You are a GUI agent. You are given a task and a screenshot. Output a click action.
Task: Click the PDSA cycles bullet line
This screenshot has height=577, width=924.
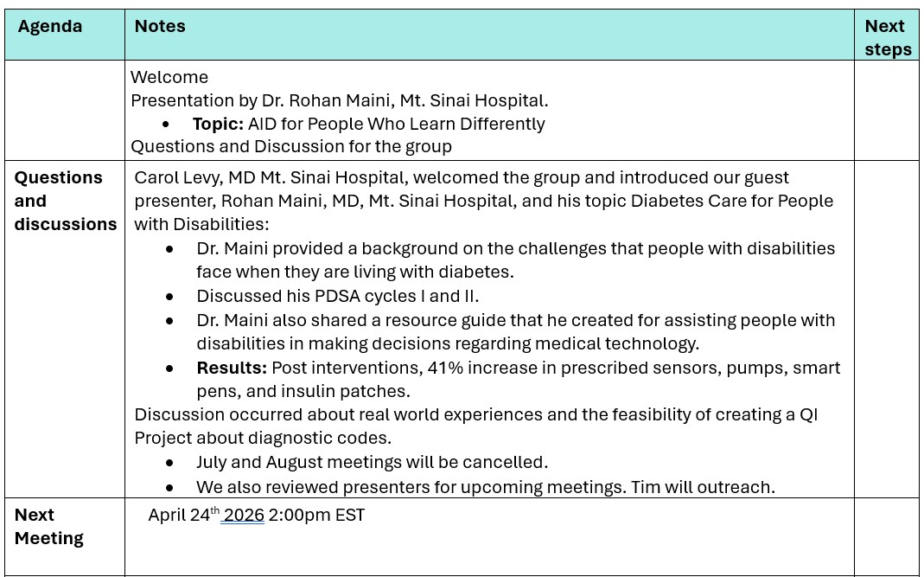(x=337, y=296)
